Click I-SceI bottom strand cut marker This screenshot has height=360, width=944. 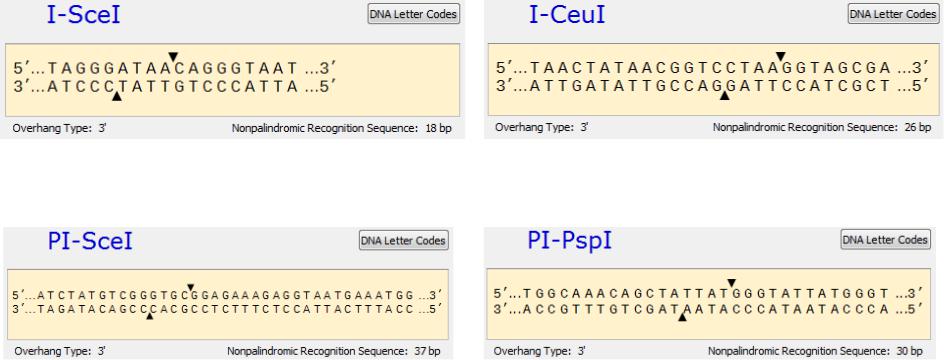click(x=117, y=96)
